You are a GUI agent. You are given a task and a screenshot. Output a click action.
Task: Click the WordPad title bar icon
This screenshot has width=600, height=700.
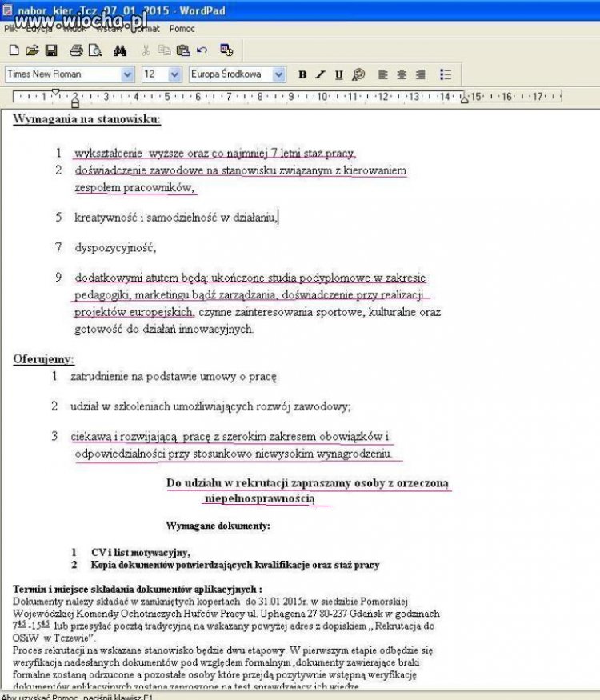(7, 10)
